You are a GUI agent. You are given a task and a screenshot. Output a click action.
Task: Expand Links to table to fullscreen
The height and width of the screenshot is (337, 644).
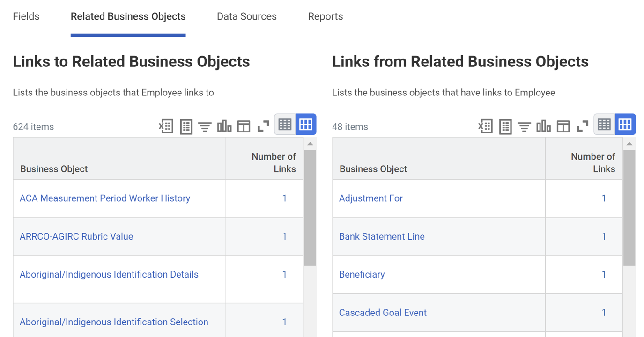[263, 126]
